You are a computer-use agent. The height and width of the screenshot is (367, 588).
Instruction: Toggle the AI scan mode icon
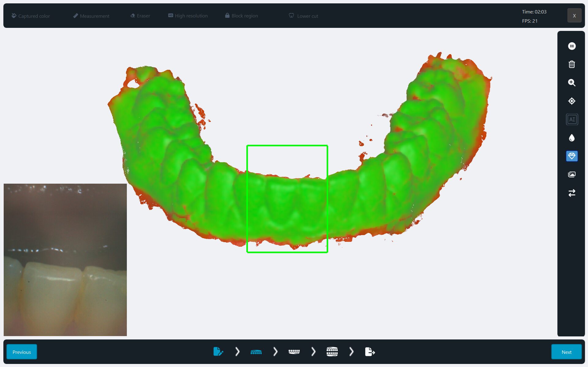pyautogui.click(x=571, y=119)
